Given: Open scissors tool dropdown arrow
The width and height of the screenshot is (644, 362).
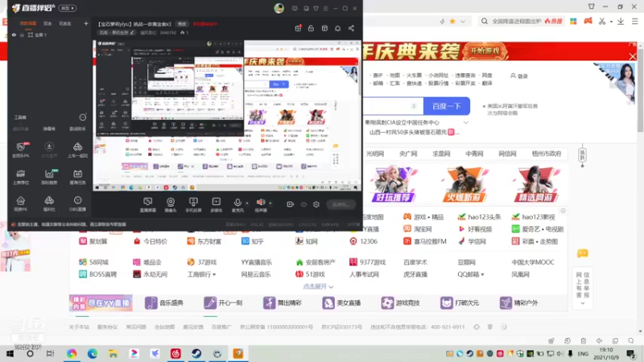Looking at the screenshot, I should (611, 22).
